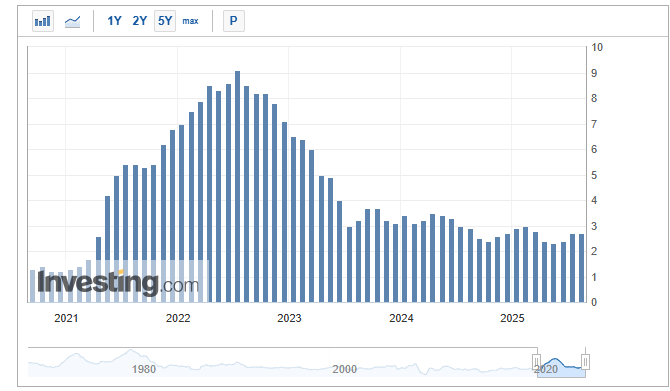Screen dimensions: 670x391
Task: Click the 2025 x-axis year label
Action: tap(512, 318)
